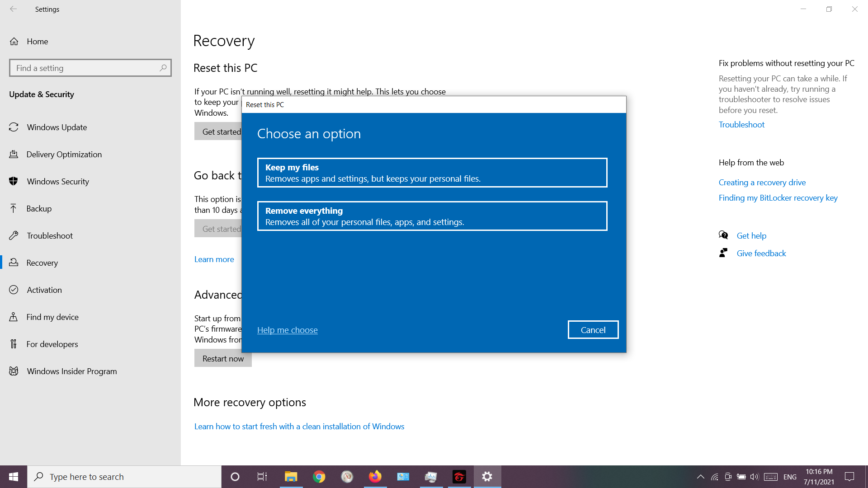The height and width of the screenshot is (488, 868).
Task: Select Recovery in sidebar
Action: point(42,263)
